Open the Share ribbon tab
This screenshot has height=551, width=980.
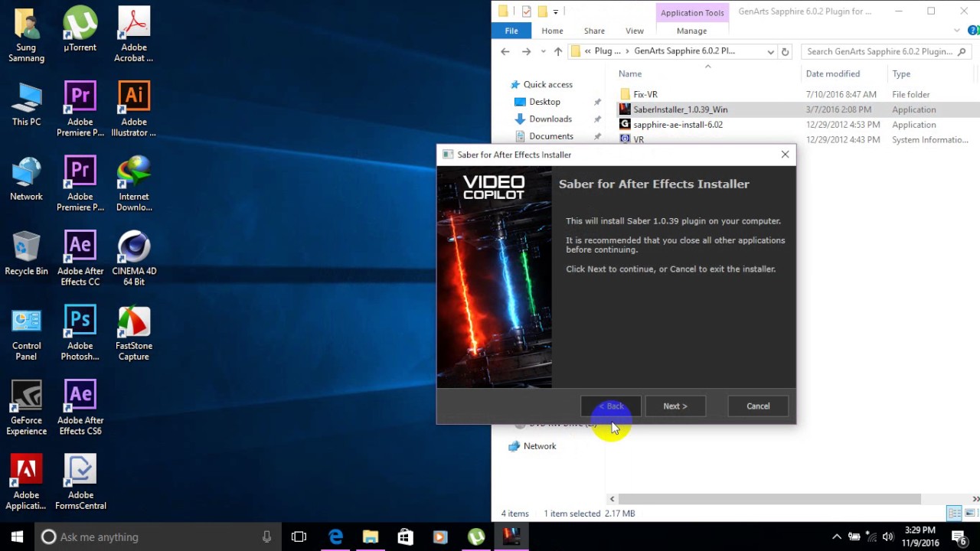(x=594, y=31)
